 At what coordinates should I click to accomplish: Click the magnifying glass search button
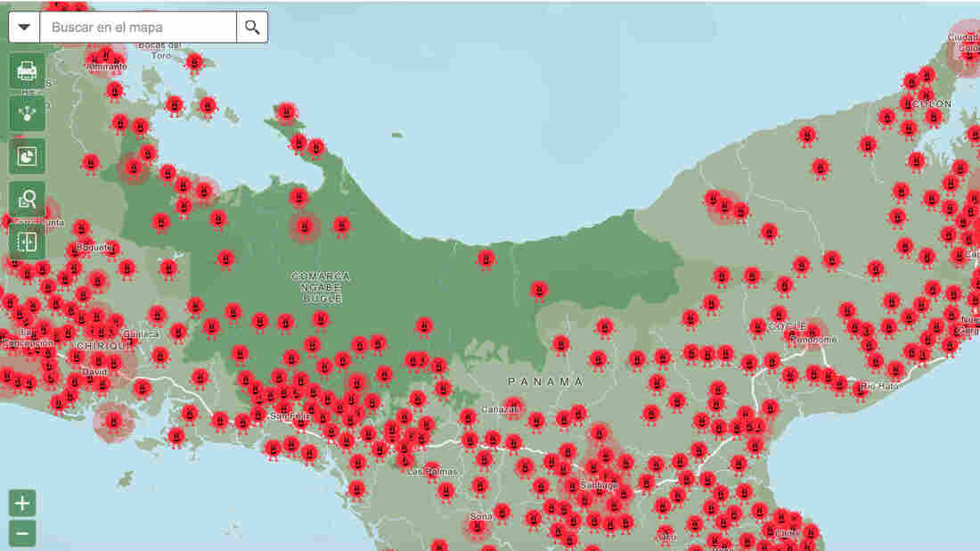[252, 27]
